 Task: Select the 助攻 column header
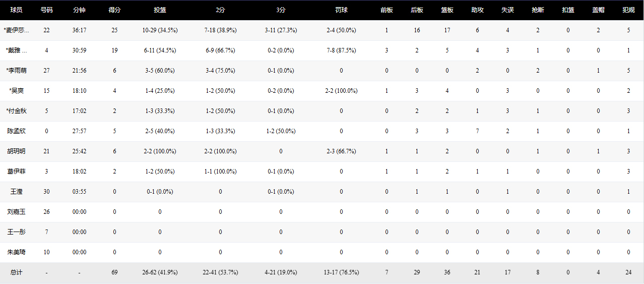click(477, 10)
